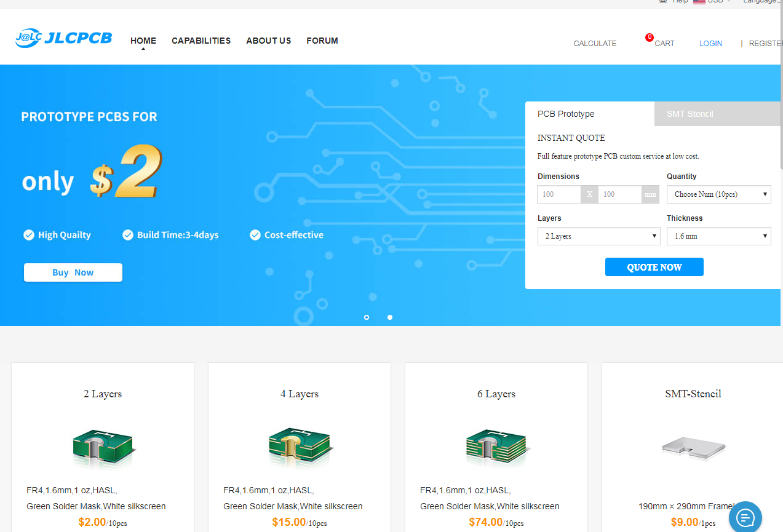783x532 pixels.
Task: Click the '4 Layers' card title
Action: 300,394
